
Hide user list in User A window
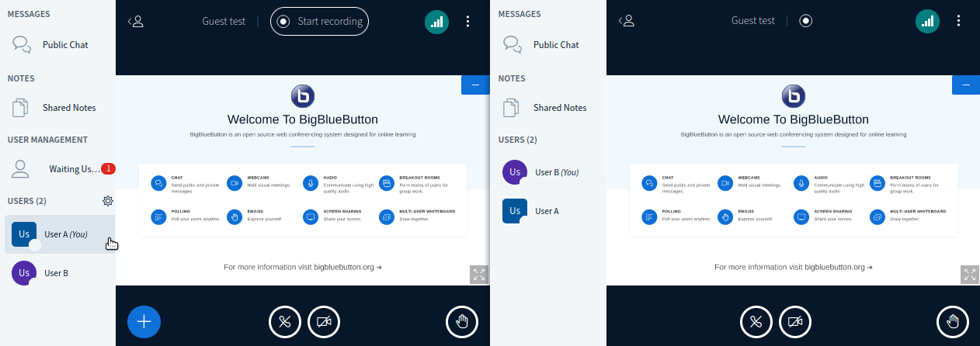(136, 22)
